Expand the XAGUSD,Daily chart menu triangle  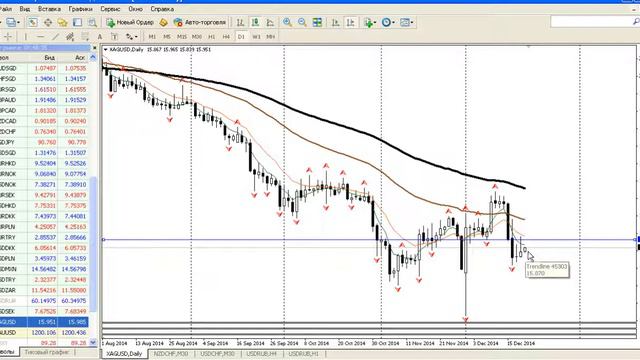coord(106,49)
